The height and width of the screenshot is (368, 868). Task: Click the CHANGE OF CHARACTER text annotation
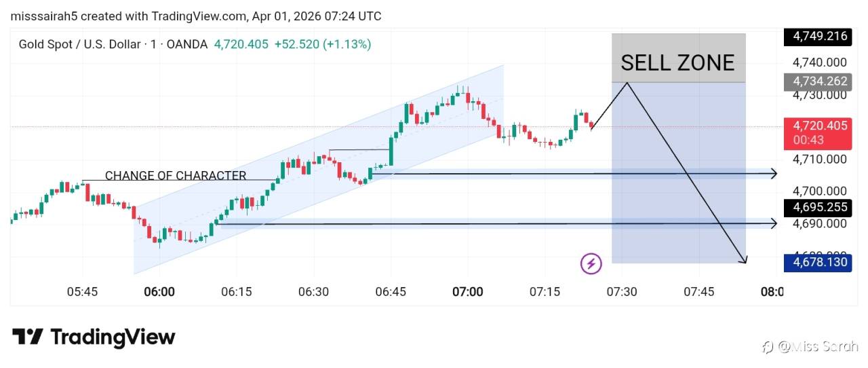[x=176, y=175]
